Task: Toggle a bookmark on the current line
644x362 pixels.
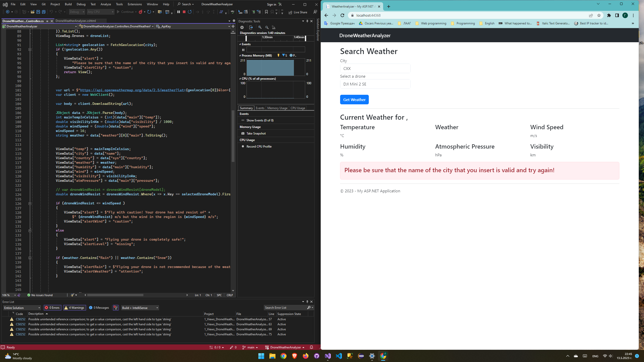Action: (266, 12)
